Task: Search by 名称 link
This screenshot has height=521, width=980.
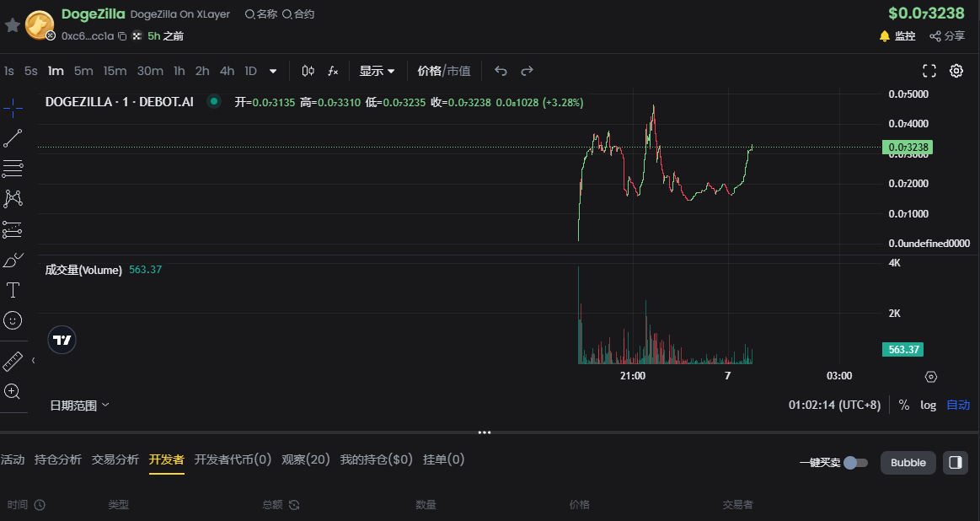Action: [261, 13]
